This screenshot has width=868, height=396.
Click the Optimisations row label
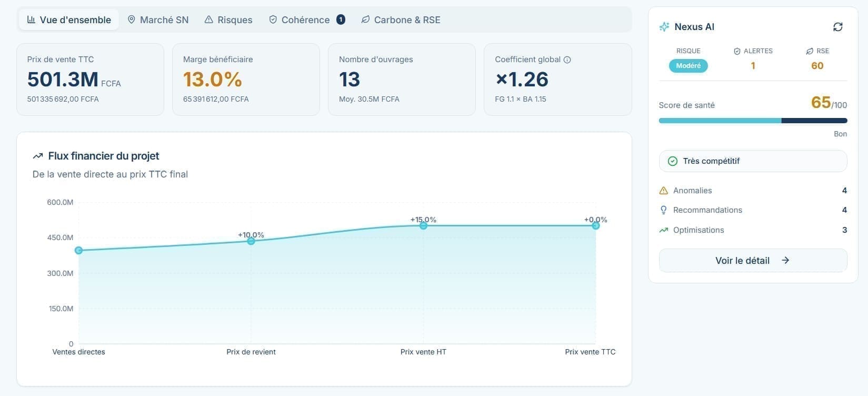[x=699, y=230]
